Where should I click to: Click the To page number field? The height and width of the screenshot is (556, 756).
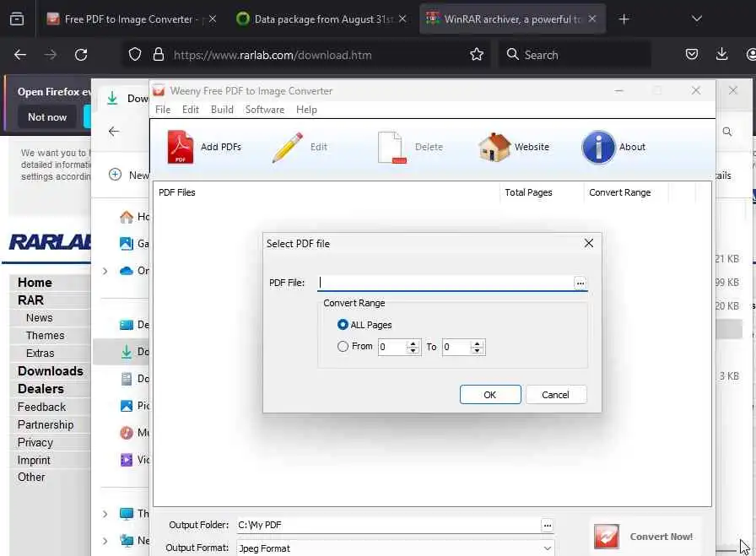click(456, 347)
